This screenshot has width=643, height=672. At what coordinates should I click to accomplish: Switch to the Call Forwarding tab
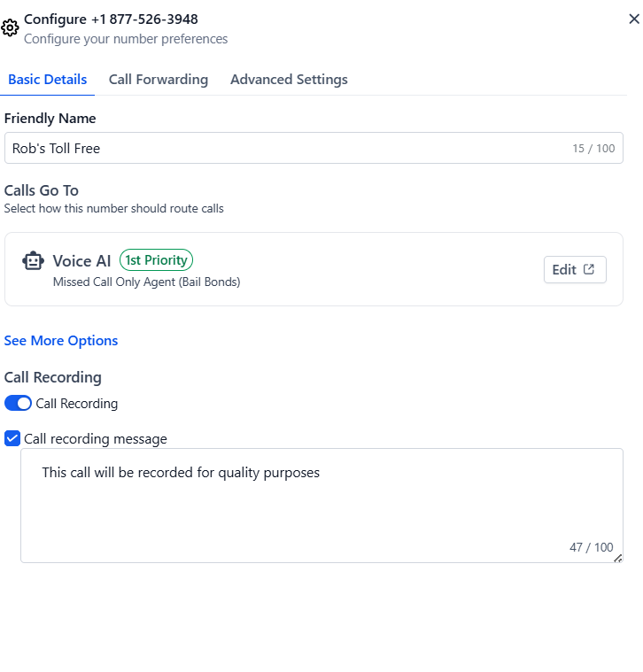(x=159, y=80)
